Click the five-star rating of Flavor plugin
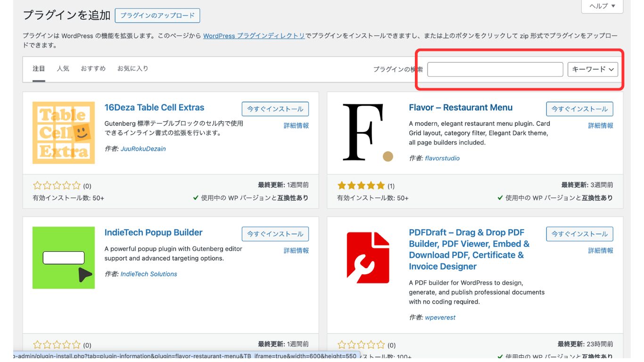 coord(361,186)
